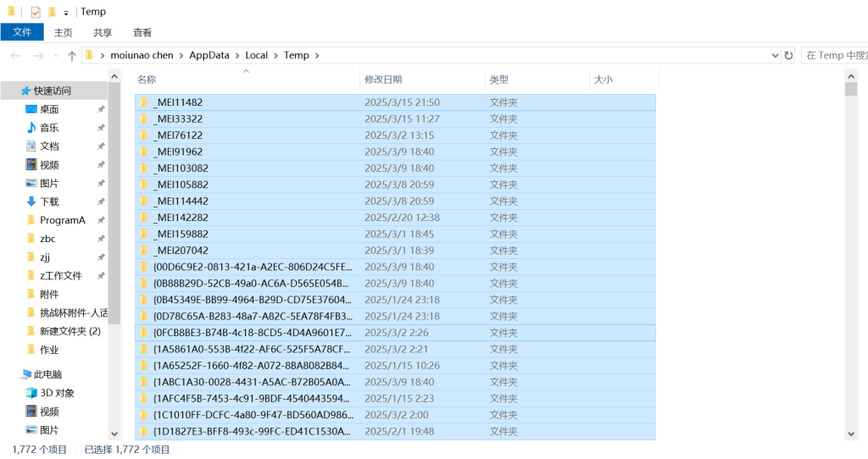
Task: Open the address bar history dropdown
Action: (775, 56)
